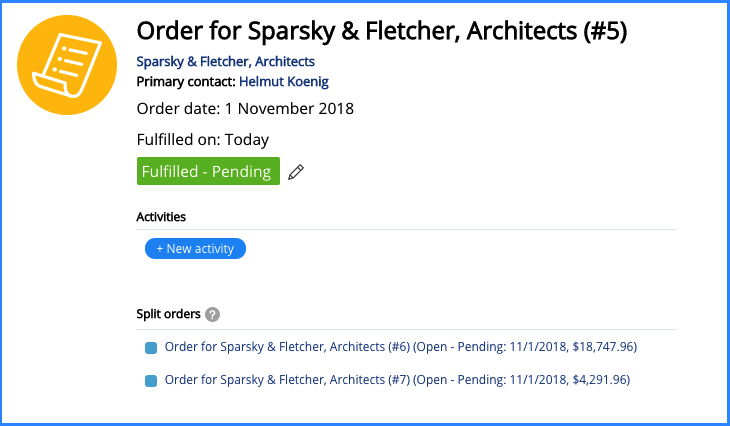Click the Activities section heading
Image resolution: width=730 pixels, height=426 pixels.
pos(161,217)
